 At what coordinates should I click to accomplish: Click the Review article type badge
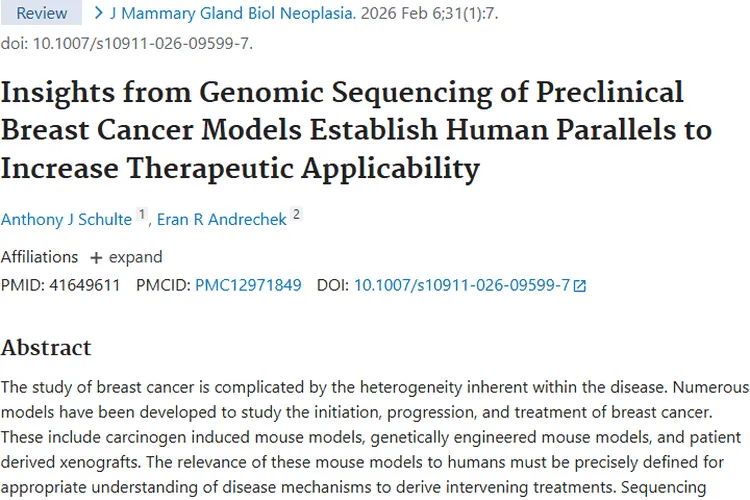(41, 13)
